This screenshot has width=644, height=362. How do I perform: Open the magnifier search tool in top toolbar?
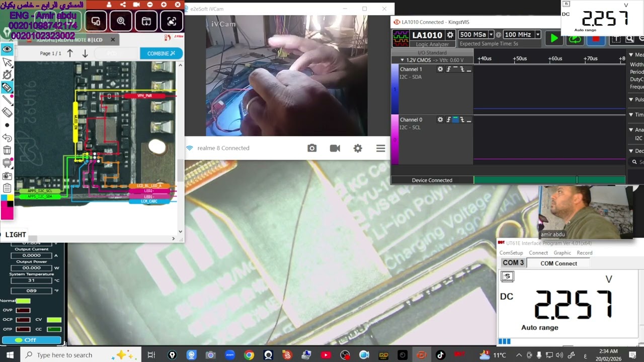121,21
